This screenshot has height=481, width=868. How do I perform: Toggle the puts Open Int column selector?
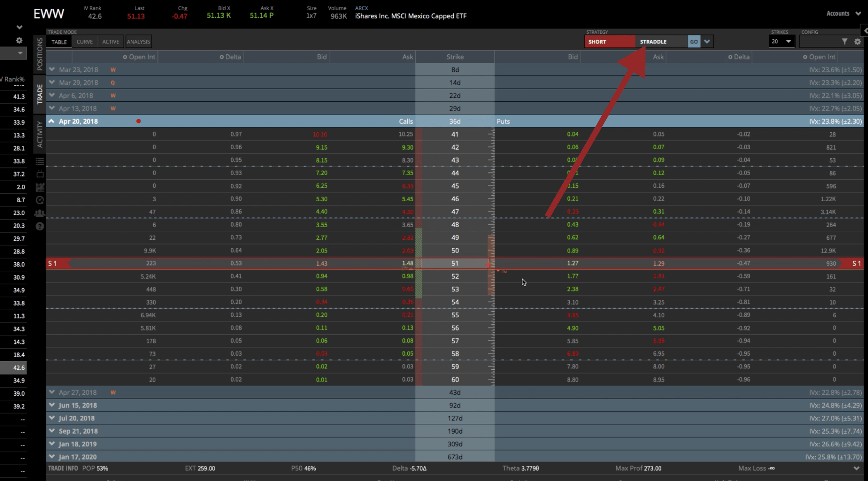805,57
